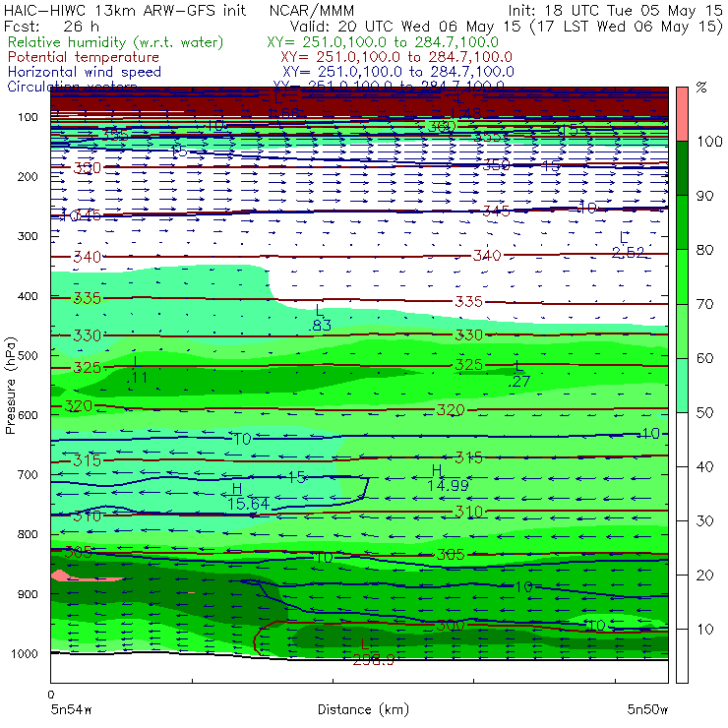
Task: Select the blue 'Horizontal wind speed' legend text
Action: [x=84, y=72]
